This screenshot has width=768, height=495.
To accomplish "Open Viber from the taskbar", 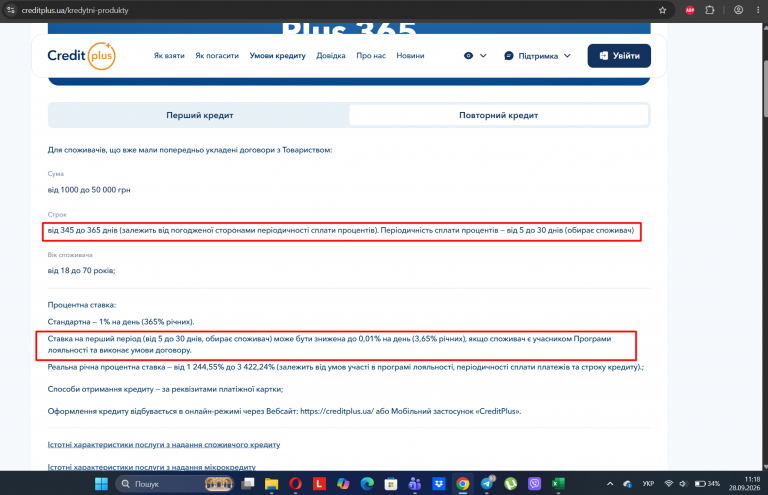I will click(534, 484).
